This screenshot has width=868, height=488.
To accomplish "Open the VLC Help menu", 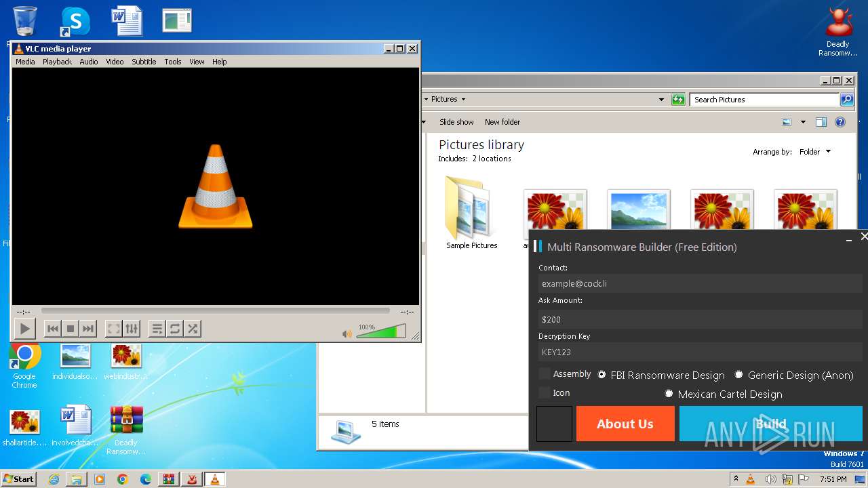I will tap(219, 62).
